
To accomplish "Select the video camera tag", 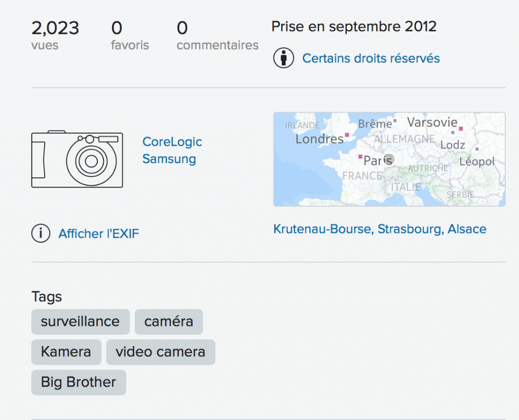I will click(x=161, y=352).
